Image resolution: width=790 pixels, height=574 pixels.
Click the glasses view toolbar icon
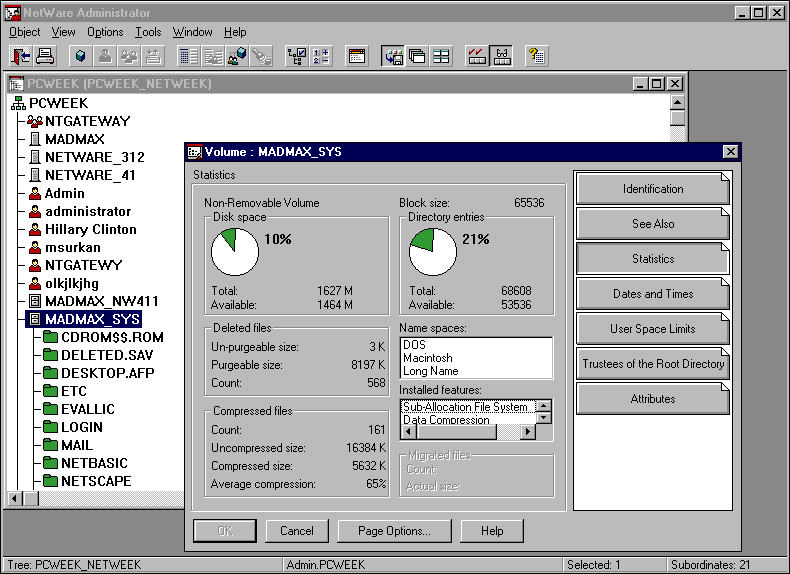(501, 56)
